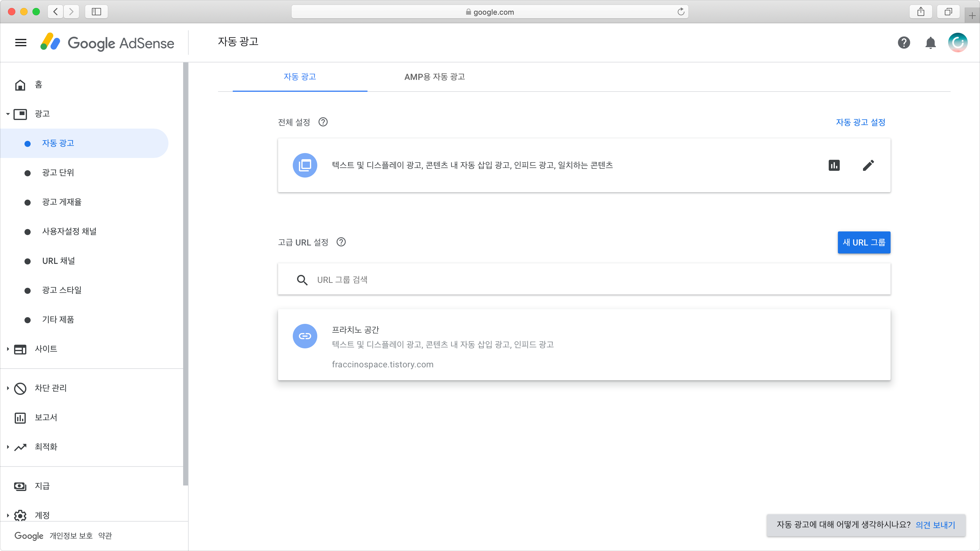
Task: Focus the URL 그룹 검색 field
Action: click(x=584, y=279)
